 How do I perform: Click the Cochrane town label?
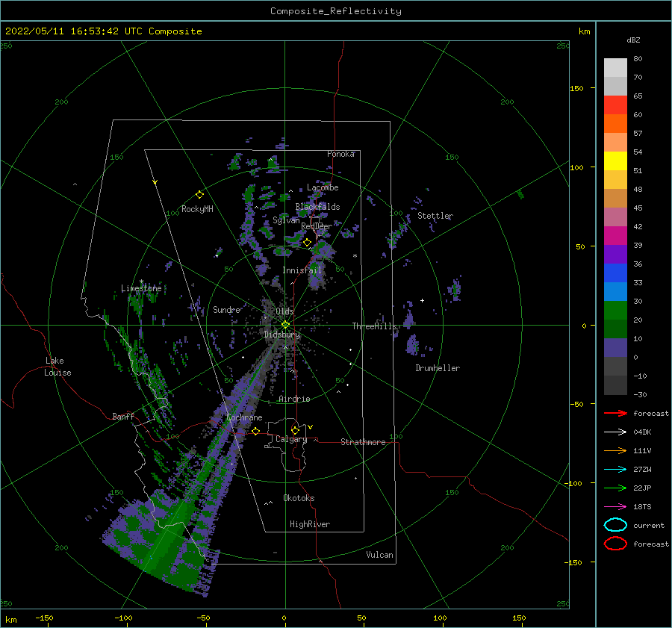(x=244, y=417)
